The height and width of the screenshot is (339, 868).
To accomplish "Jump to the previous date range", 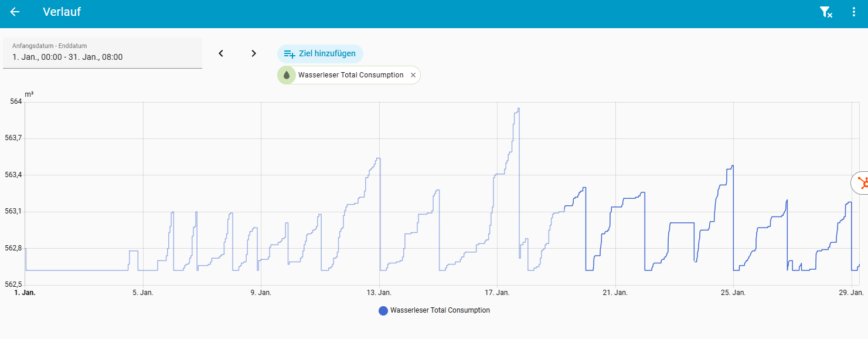I will (x=221, y=53).
